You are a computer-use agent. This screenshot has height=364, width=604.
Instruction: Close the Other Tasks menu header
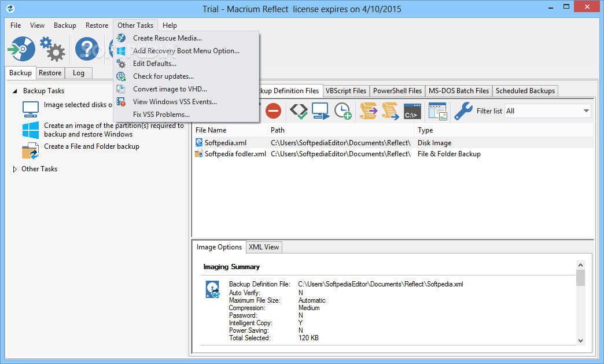coord(135,25)
